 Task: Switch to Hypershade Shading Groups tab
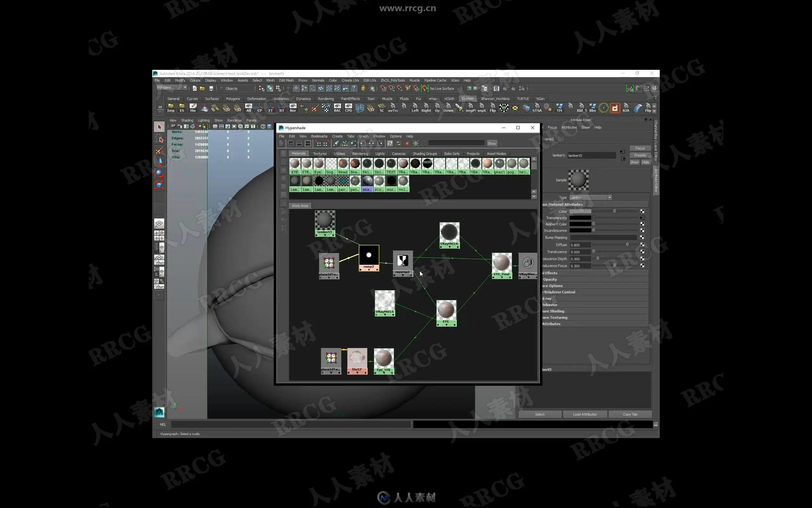click(x=425, y=154)
